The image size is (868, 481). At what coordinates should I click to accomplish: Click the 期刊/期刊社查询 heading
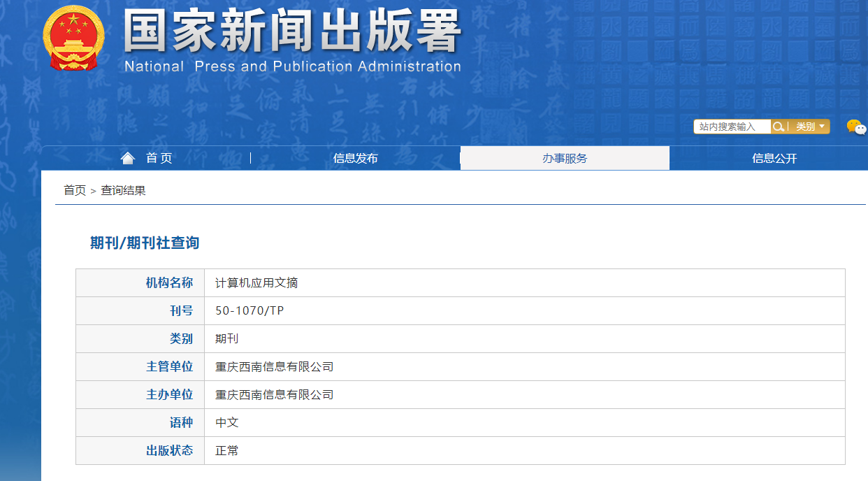click(145, 243)
